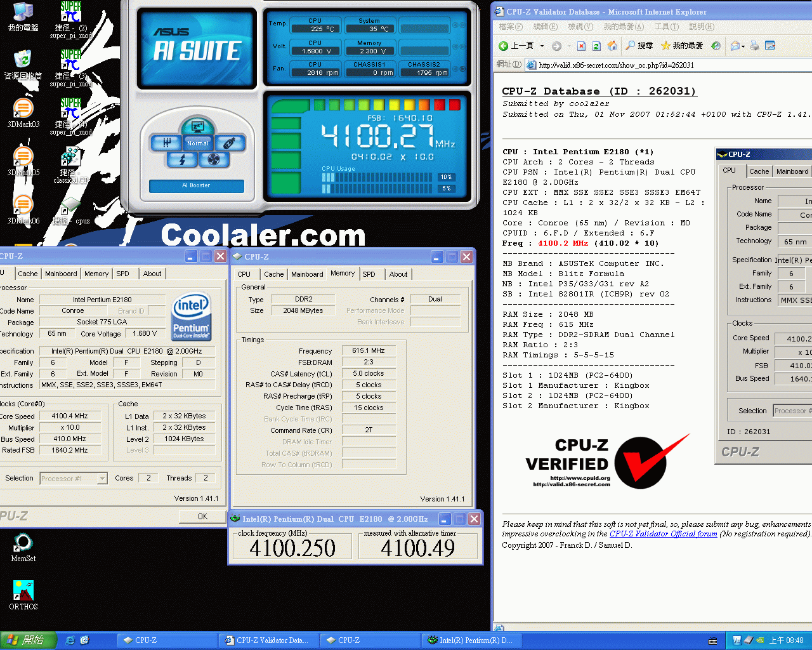Open 我的電腦 desktop icon

point(23,18)
